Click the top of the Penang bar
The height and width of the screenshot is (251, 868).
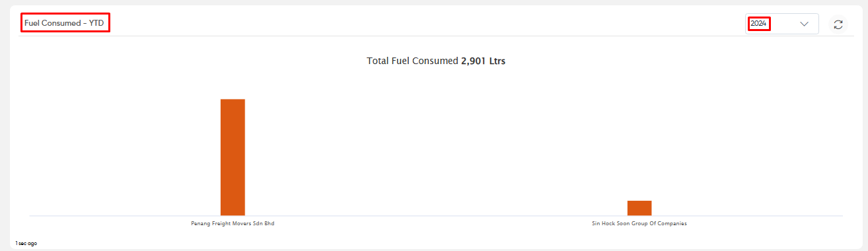[233, 100]
